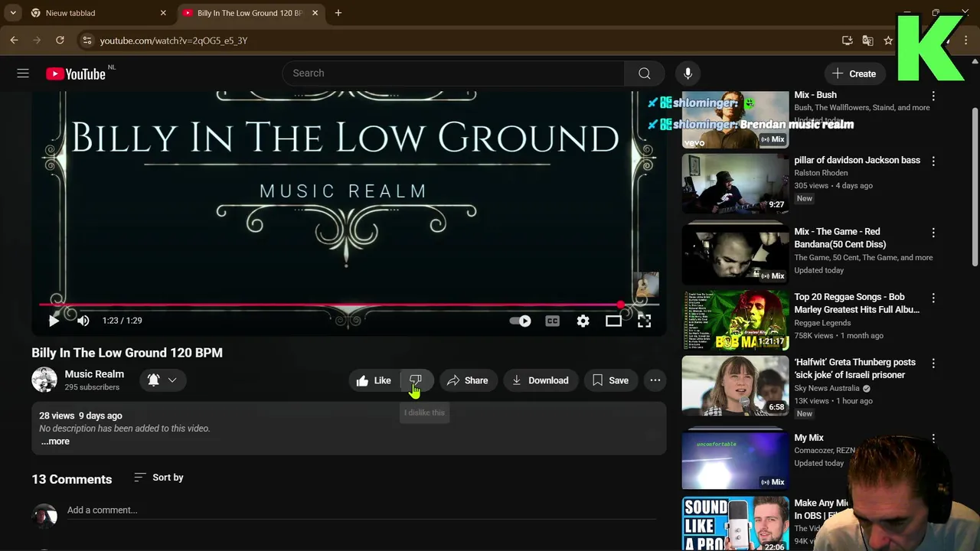Toggle closed captions CC button
This screenshot has width=980, height=551.
click(552, 321)
